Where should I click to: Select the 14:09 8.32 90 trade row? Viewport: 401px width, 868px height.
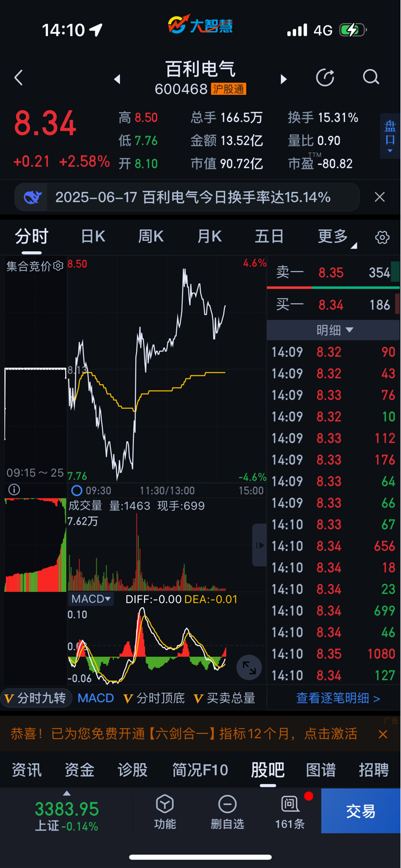click(333, 352)
